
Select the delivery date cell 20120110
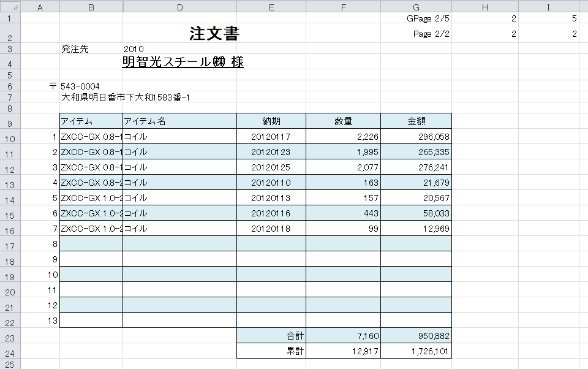pos(271,183)
